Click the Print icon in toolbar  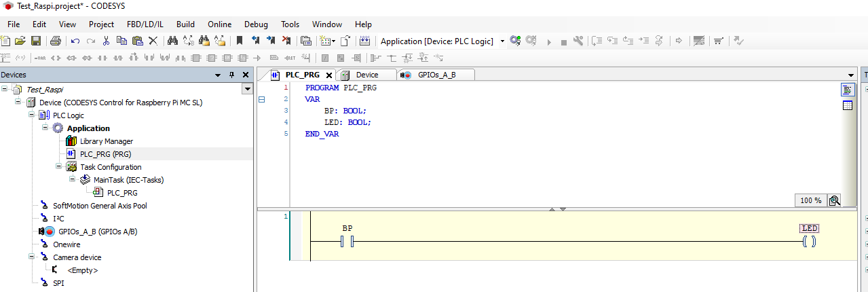56,41
